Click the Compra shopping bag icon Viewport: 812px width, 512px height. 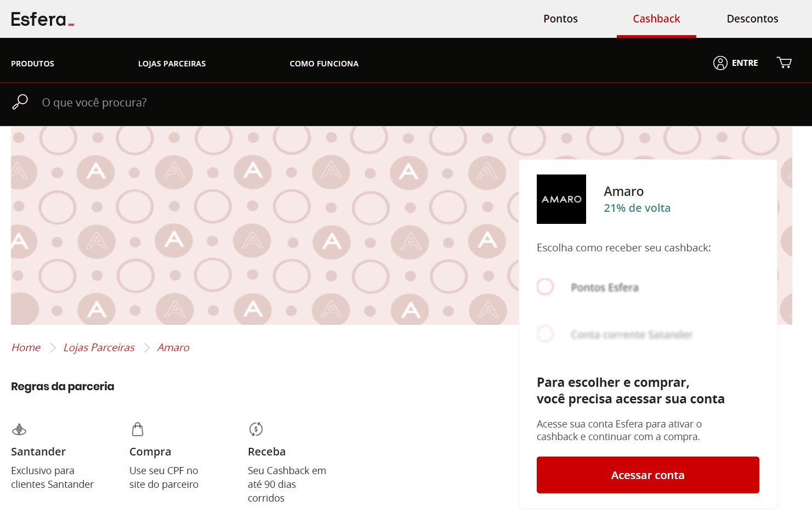tap(138, 429)
